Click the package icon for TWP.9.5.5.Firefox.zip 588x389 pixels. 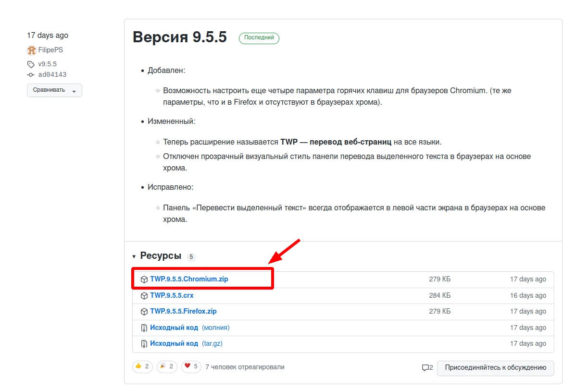tap(144, 312)
